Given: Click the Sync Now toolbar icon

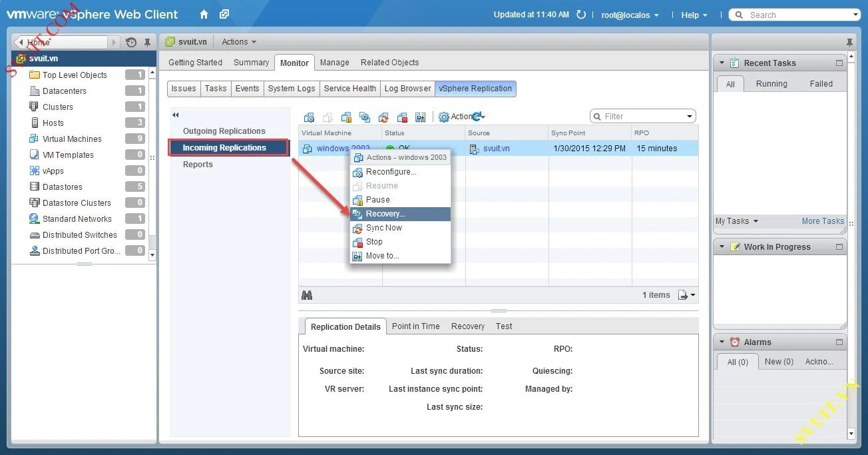Looking at the screenshot, I should 383,117.
